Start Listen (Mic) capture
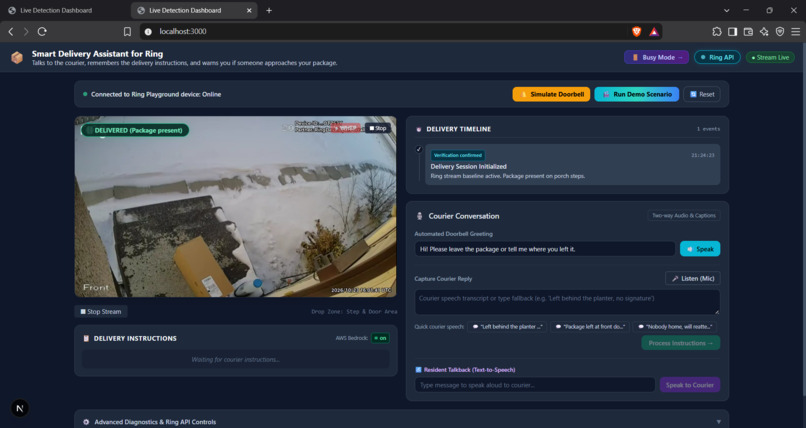The width and height of the screenshot is (806, 428). coord(692,278)
